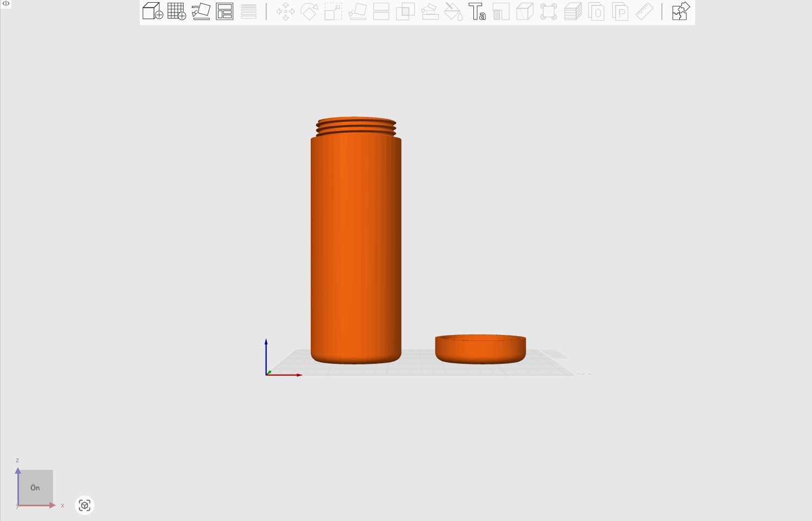Open the Mesh Boolean tool
This screenshot has height=521, width=812.
point(405,11)
